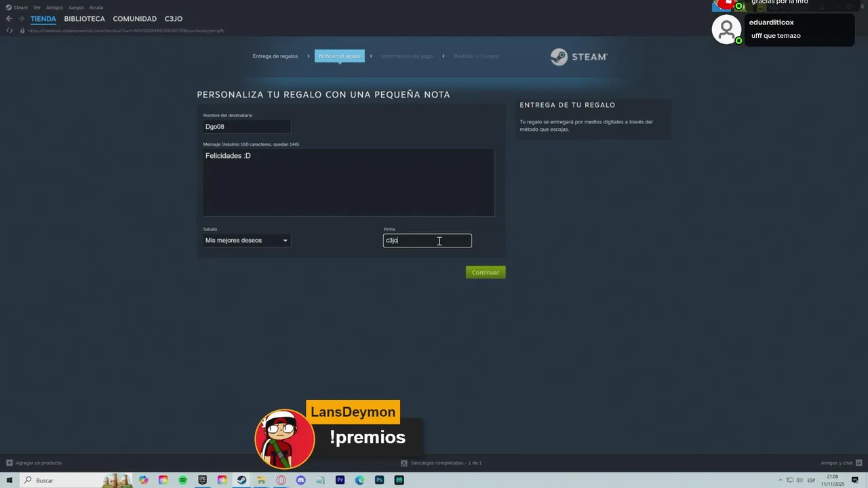Screen dimensions: 868x488
Task: Open Discord from the taskbar
Action: 300,480
